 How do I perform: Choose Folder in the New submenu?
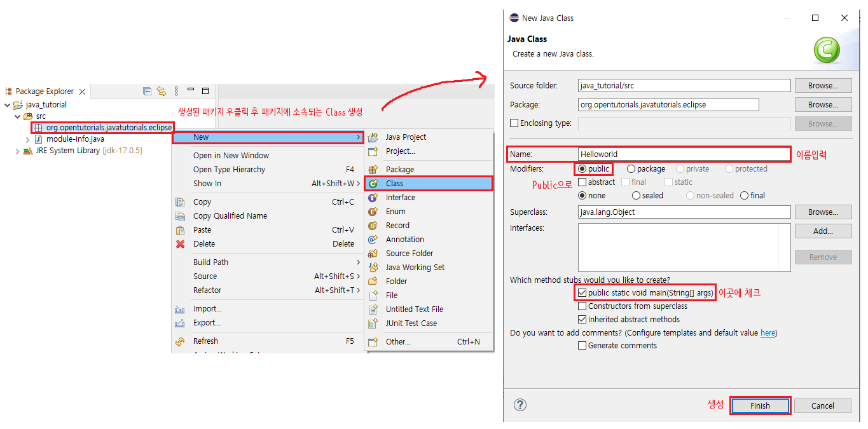(x=429, y=282)
